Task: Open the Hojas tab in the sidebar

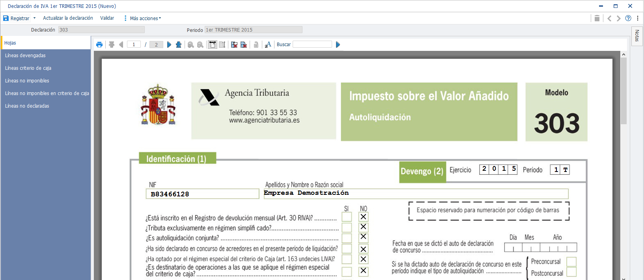Action: tap(46, 43)
